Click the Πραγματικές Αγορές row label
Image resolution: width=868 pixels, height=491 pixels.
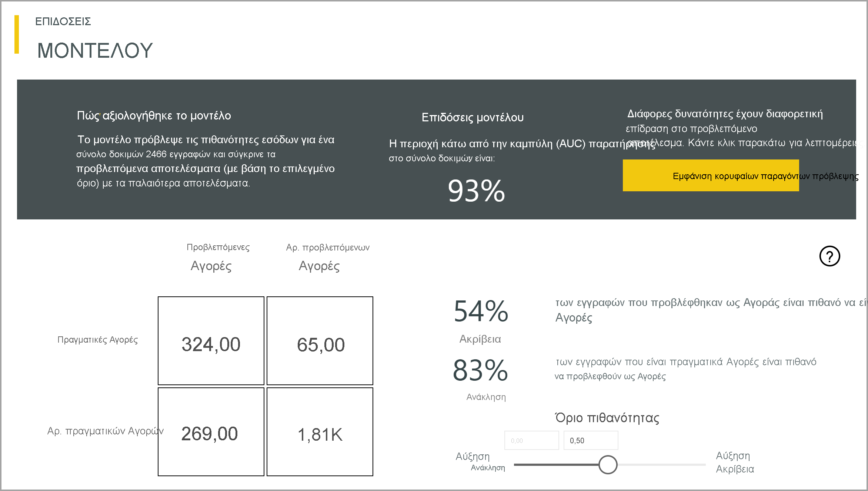click(x=97, y=340)
